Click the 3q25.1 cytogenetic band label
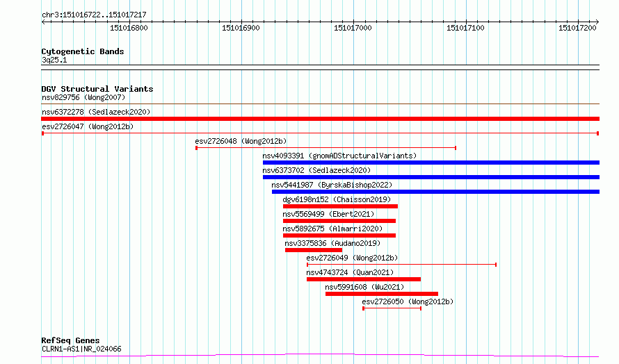This screenshot has width=619, height=364. (x=54, y=60)
